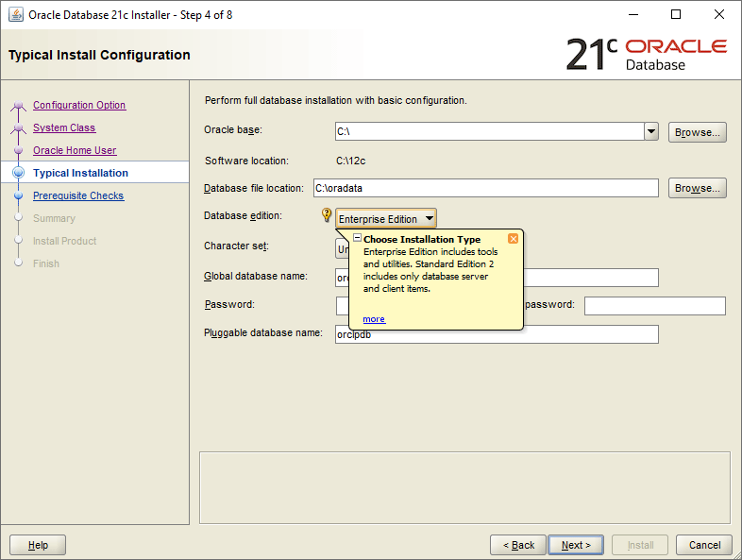Go to Oracle Home User step
The image size is (742, 560).
(75, 150)
